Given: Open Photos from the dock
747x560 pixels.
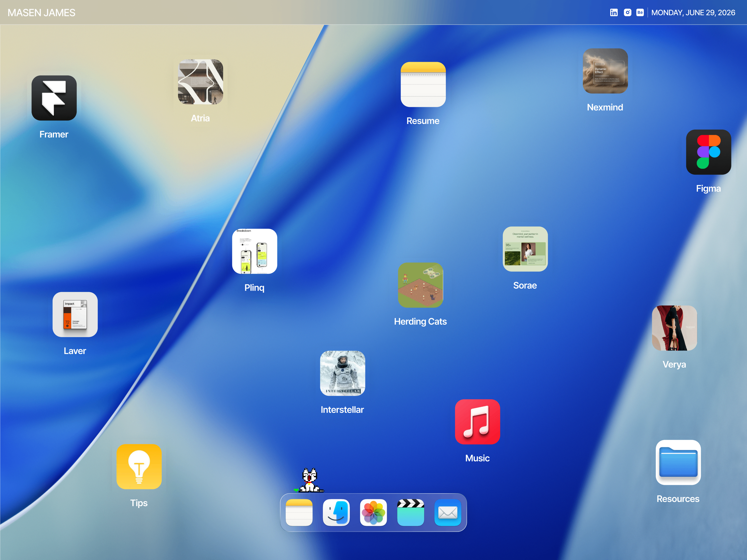Looking at the screenshot, I should pyautogui.click(x=373, y=512).
